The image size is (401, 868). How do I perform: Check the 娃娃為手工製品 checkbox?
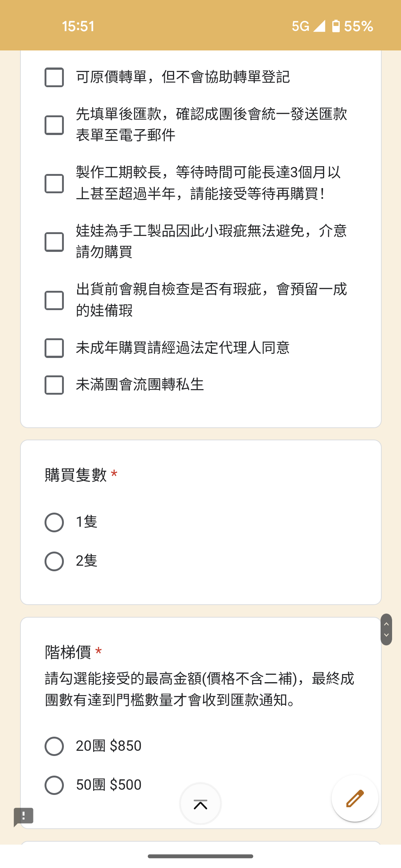pyautogui.click(x=54, y=242)
